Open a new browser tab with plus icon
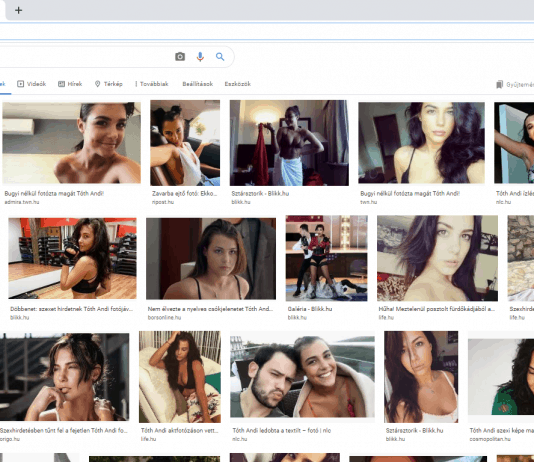Screen dimensions: 534x462 click(18, 10)
